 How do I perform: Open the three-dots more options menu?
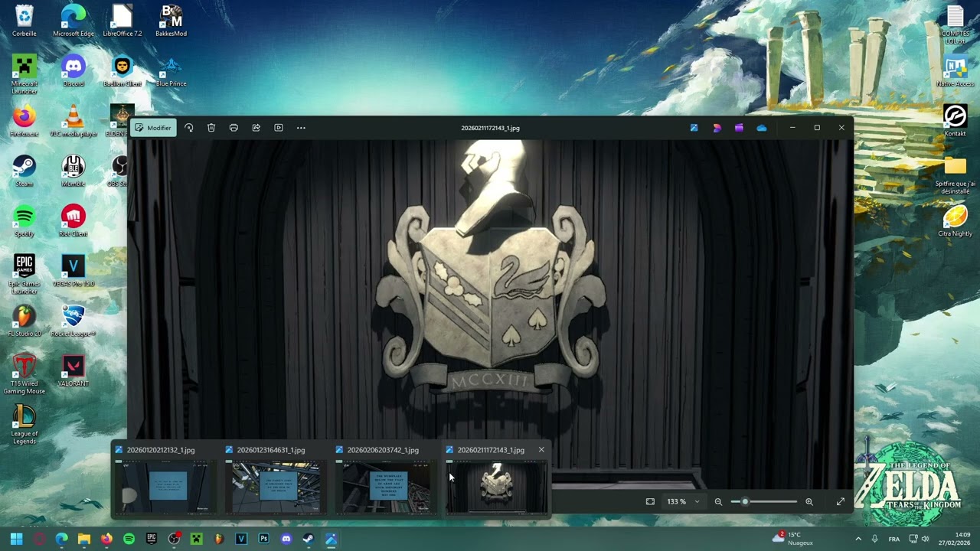[301, 128]
